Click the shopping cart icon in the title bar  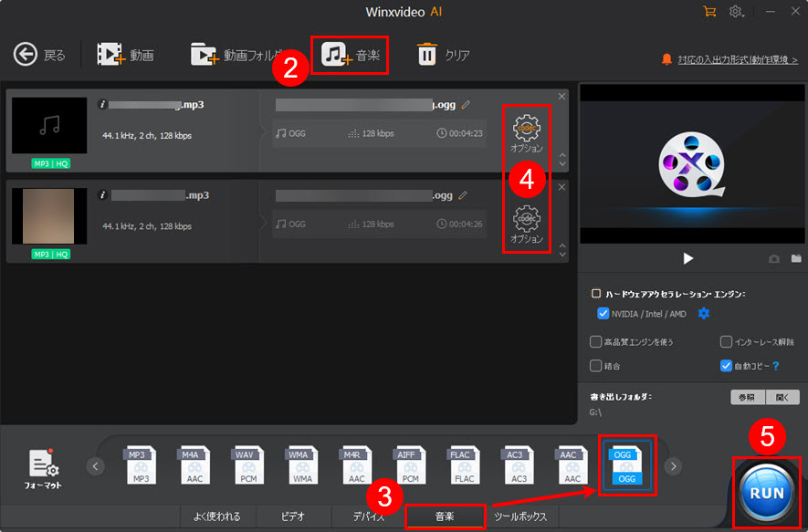pos(709,12)
